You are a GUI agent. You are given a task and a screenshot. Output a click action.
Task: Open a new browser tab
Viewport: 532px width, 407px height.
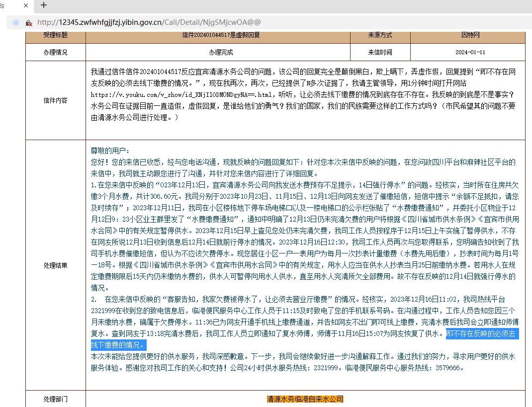click(x=44, y=5)
